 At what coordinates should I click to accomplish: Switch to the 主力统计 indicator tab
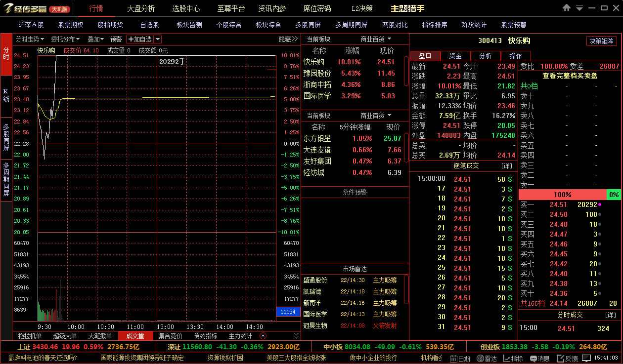(241, 336)
